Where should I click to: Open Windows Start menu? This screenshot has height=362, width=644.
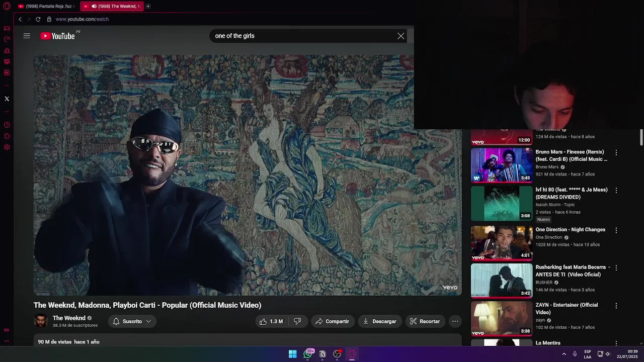(292, 354)
